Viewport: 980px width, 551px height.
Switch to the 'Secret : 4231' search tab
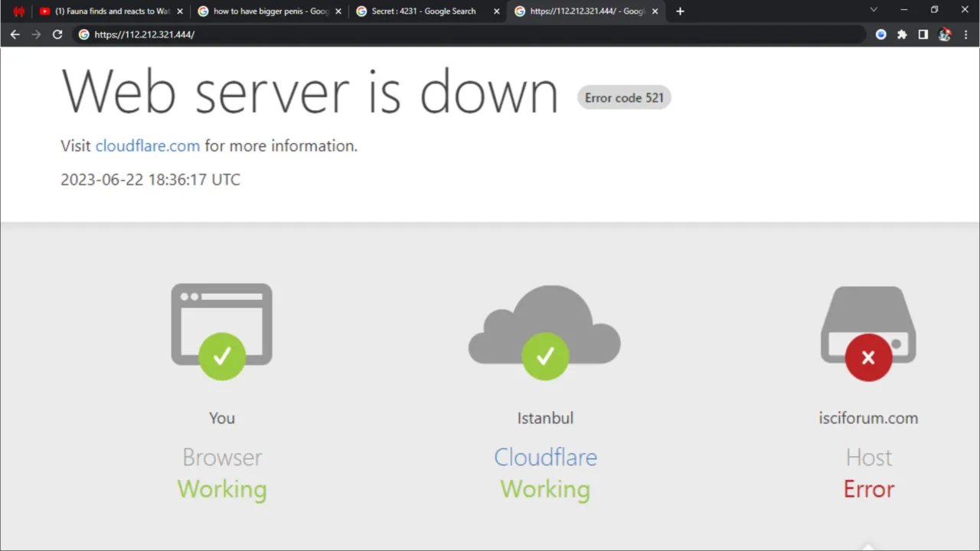[427, 11]
